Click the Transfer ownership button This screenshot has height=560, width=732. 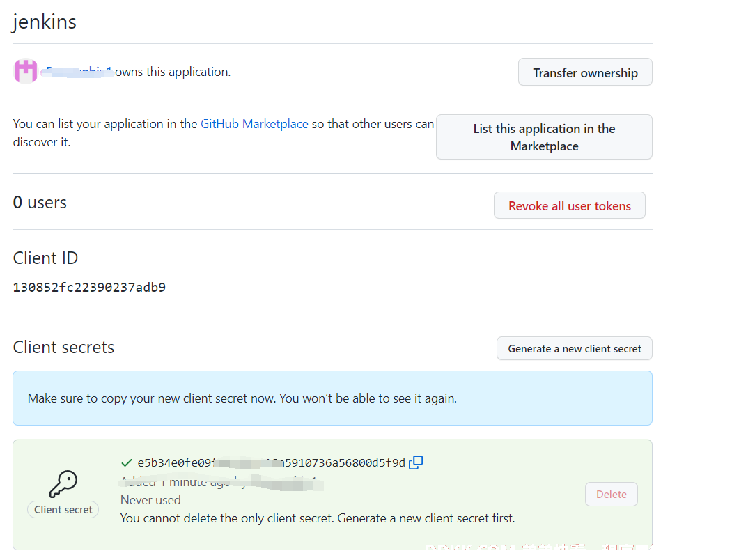pyautogui.click(x=585, y=72)
